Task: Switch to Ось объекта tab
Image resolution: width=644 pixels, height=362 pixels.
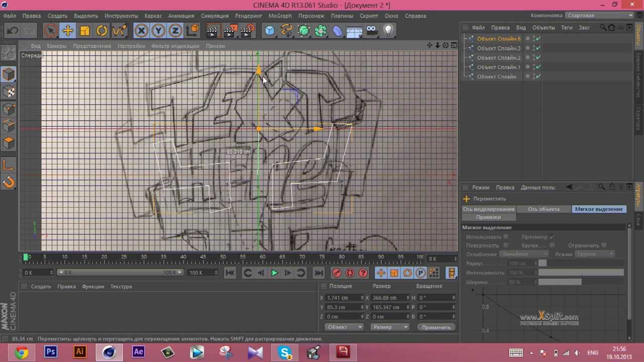Action: [543, 209]
